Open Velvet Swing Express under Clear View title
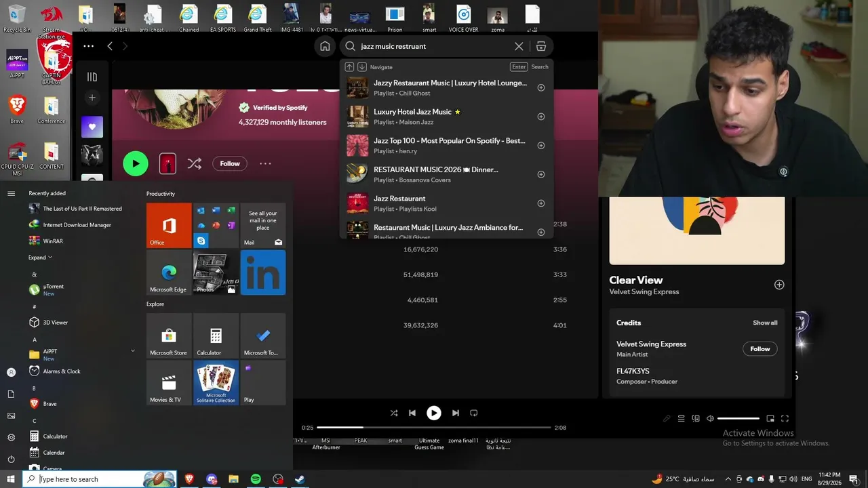This screenshot has width=868, height=488. point(644,292)
